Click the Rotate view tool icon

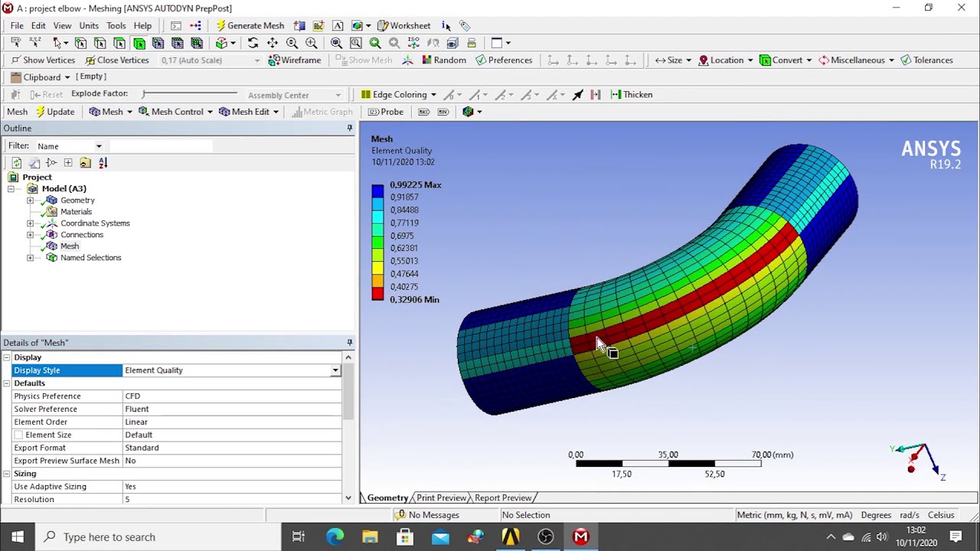tap(253, 43)
